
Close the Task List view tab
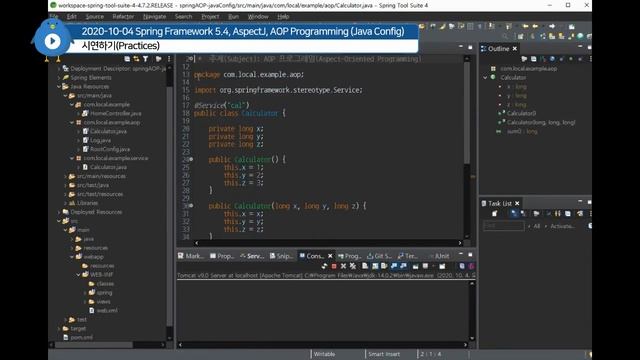click(517, 203)
